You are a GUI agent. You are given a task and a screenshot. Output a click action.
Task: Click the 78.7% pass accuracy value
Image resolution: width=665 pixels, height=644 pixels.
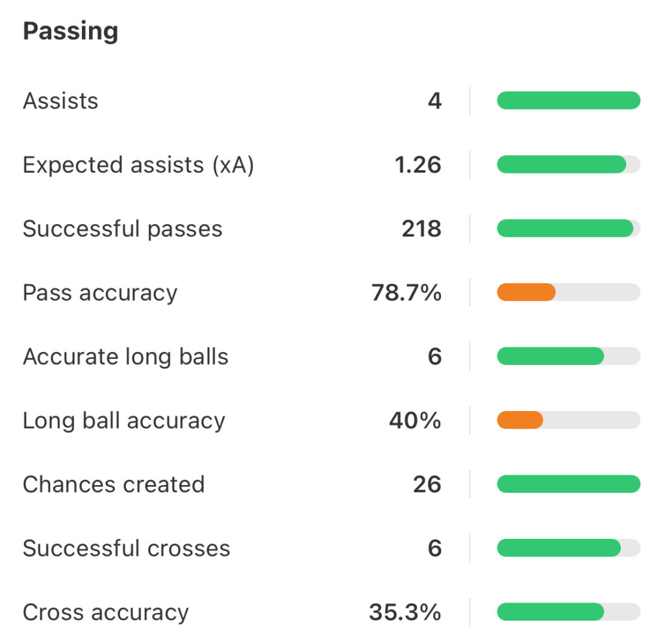pyautogui.click(x=407, y=293)
